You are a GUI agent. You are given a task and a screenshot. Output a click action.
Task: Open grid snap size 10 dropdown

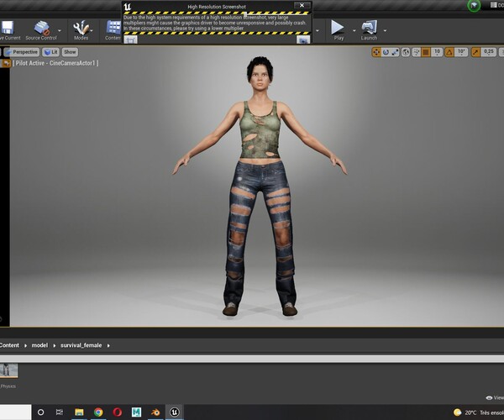tap(437, 52)
